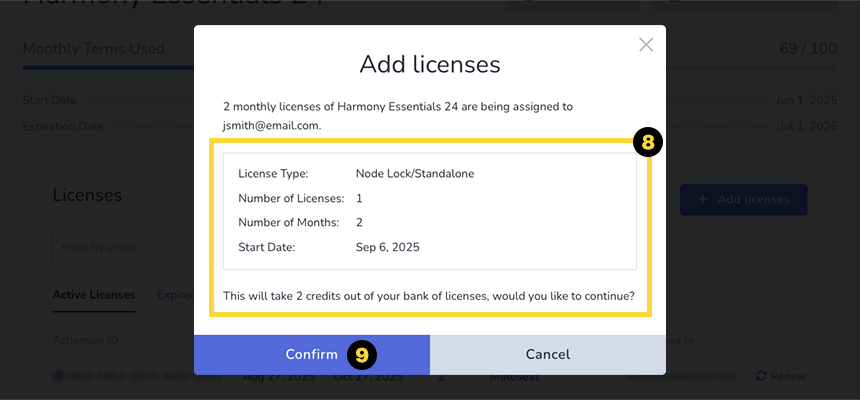This screenshot has width=860, height=400.
Task: Click the Add licenses dialog title
Action: 429,65
